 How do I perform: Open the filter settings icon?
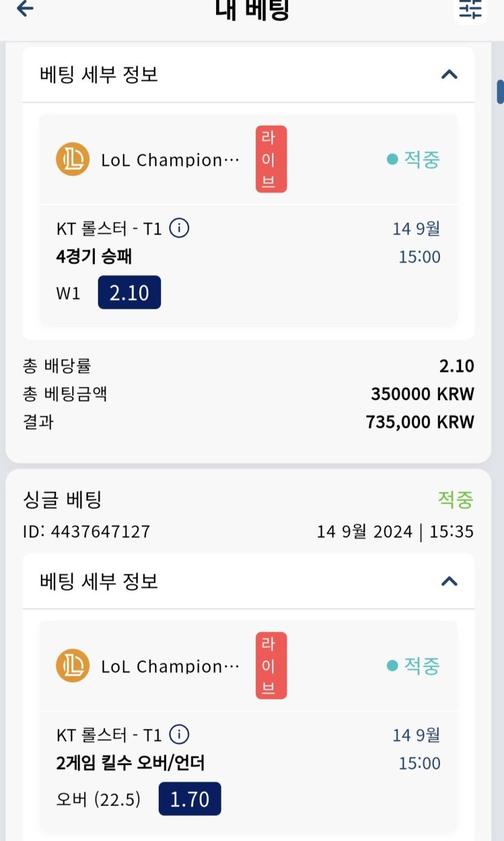pyautogui.click(x=470, y=8)
